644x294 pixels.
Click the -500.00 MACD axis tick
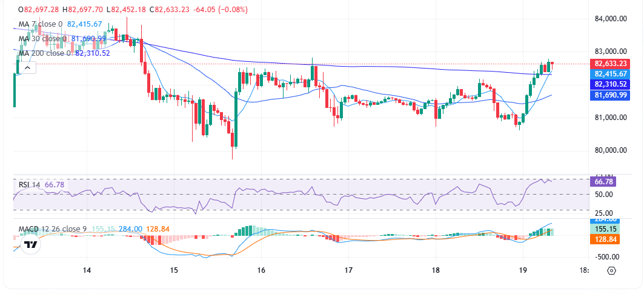coord(606,257)
